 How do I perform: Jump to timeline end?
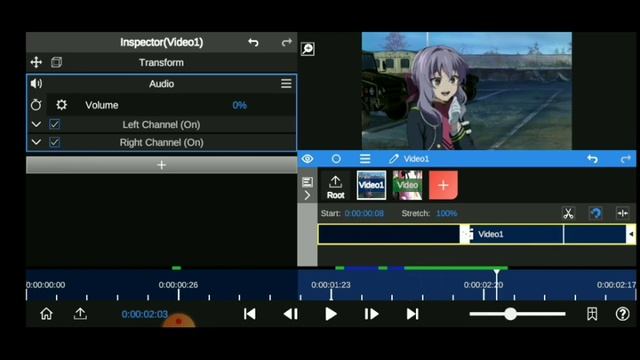coord(412,314)
